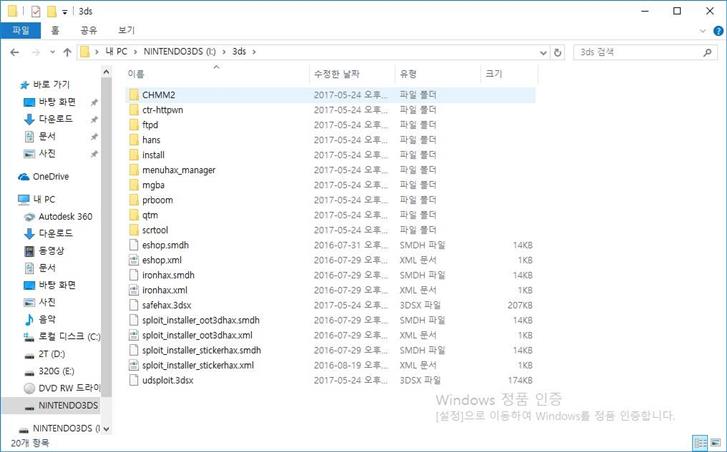Expand the breadcrumb arrow after NINTENDO3DS (I:)
This screenshot has width=727, height=452.
pyautogui.click(x=224, y=52)
